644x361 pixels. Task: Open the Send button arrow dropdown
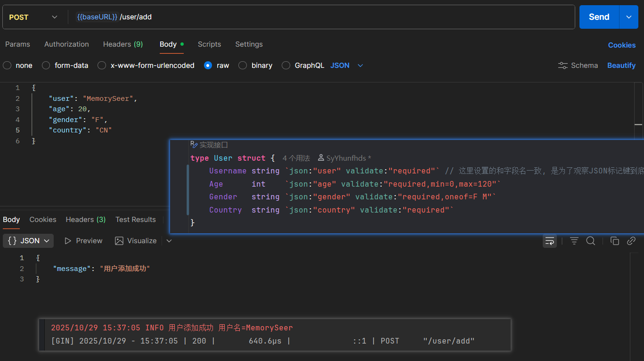tap(629, 17)
